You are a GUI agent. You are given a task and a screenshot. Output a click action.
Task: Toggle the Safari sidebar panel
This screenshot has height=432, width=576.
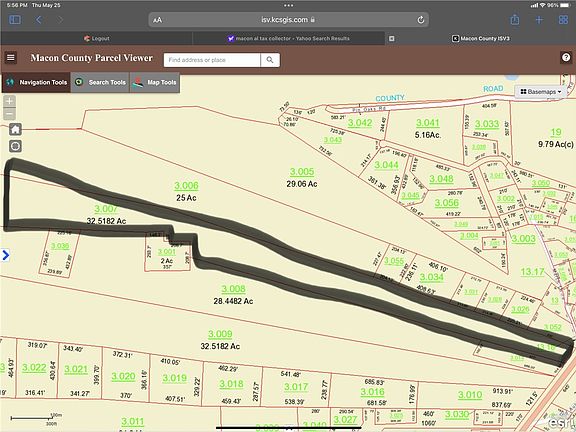coord(15,20)
